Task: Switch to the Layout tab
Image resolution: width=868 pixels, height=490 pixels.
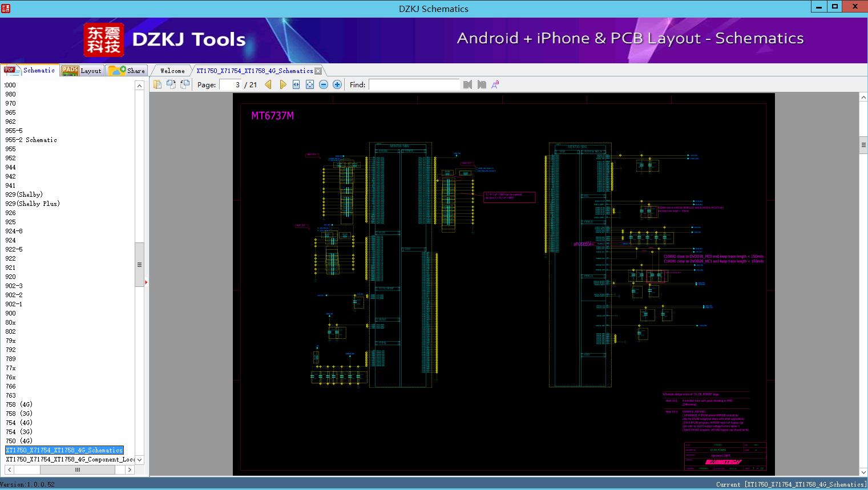Action: click(82, 71)
